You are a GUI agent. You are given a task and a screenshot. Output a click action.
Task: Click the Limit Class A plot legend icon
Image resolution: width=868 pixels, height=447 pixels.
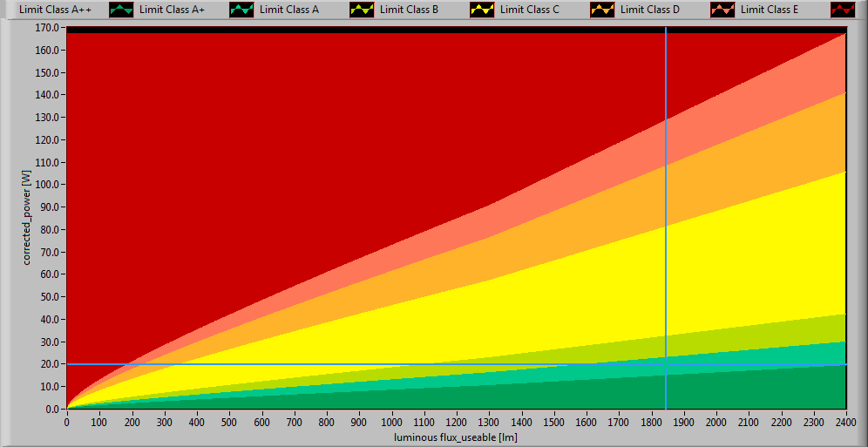(x=362, y=10)
